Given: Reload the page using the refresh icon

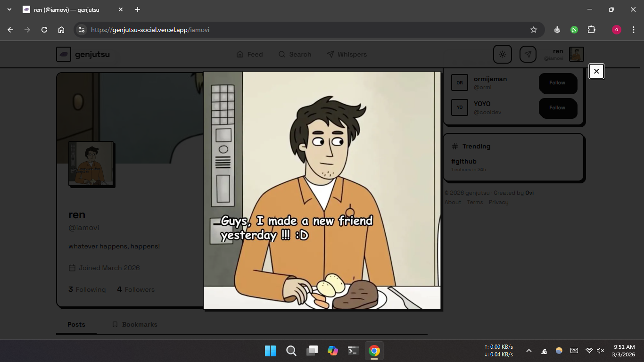Looking at the screenshot, I should pos(44,30).
